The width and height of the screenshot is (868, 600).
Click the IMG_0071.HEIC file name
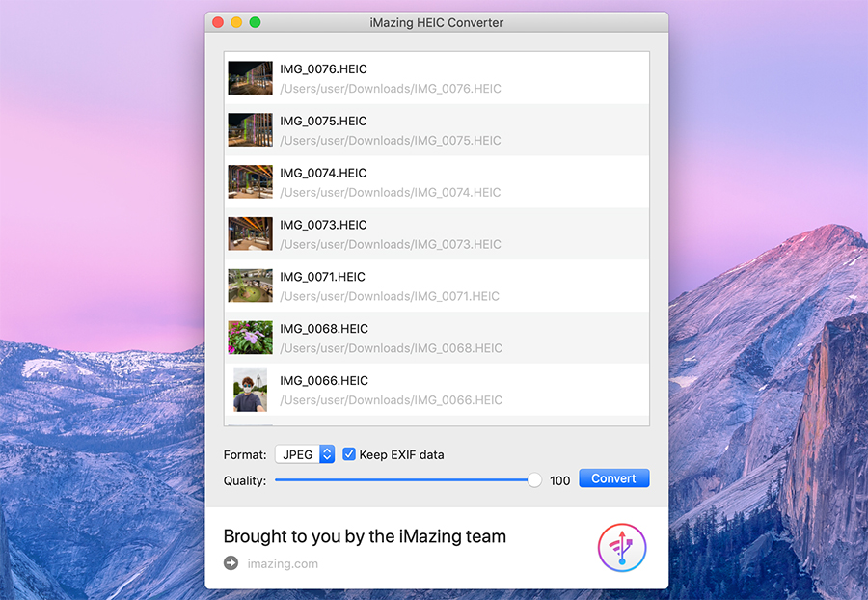click(323, 277)
